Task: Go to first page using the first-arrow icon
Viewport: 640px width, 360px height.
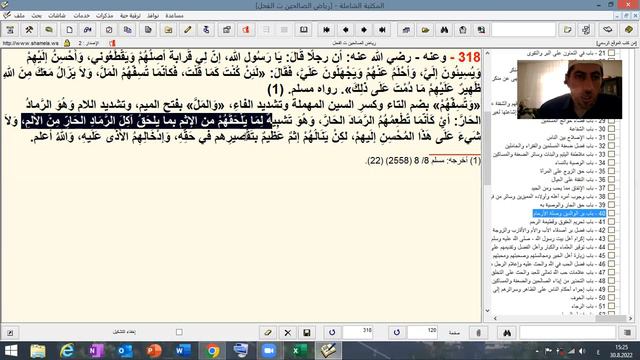Action: 326,30
